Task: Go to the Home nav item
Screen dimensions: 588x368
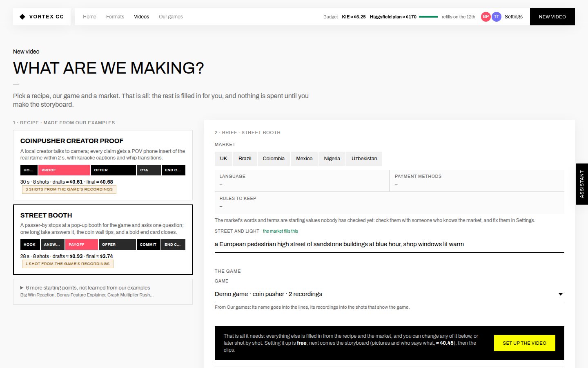Action: click(89, 17)
